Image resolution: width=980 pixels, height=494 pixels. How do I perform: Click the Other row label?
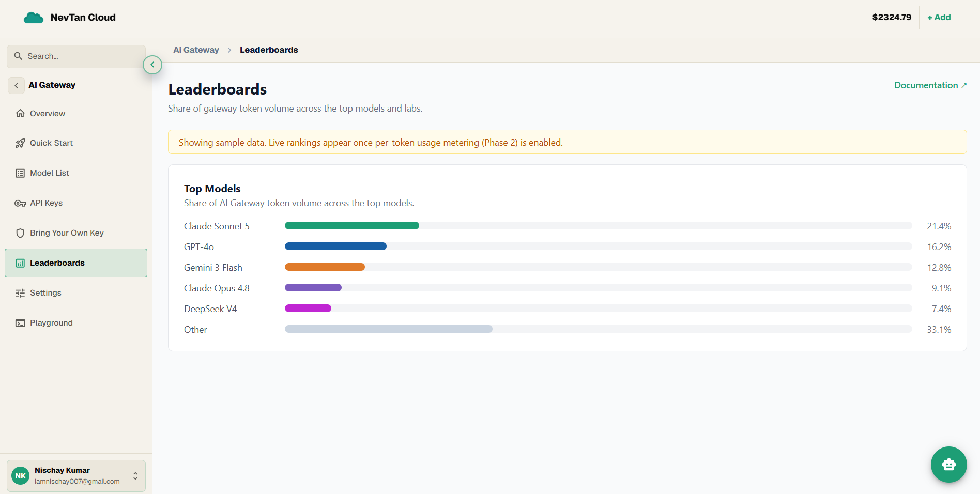(195, 330)
